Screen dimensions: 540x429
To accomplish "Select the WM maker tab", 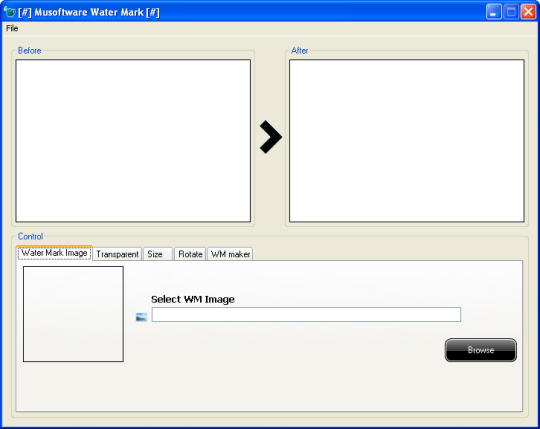I will point(230,254).
